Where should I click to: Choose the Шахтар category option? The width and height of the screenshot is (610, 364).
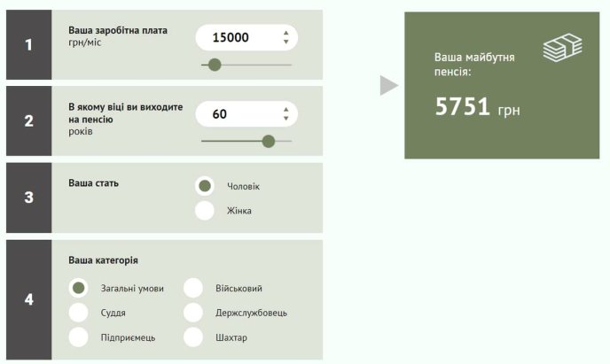[x=193, y=337]
